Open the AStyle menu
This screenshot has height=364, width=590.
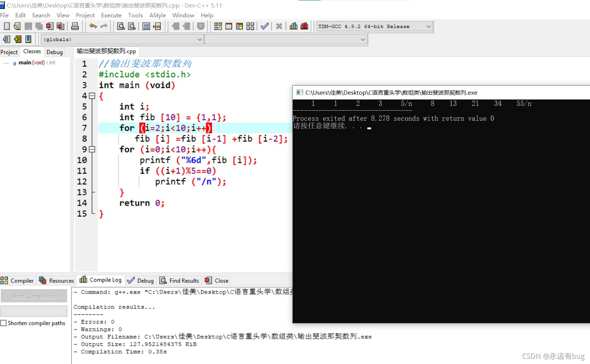point(158,15)
